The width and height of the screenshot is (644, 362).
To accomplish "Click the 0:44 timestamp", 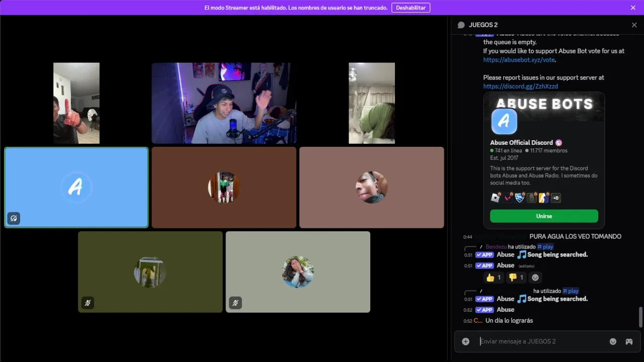I will 468,237.
